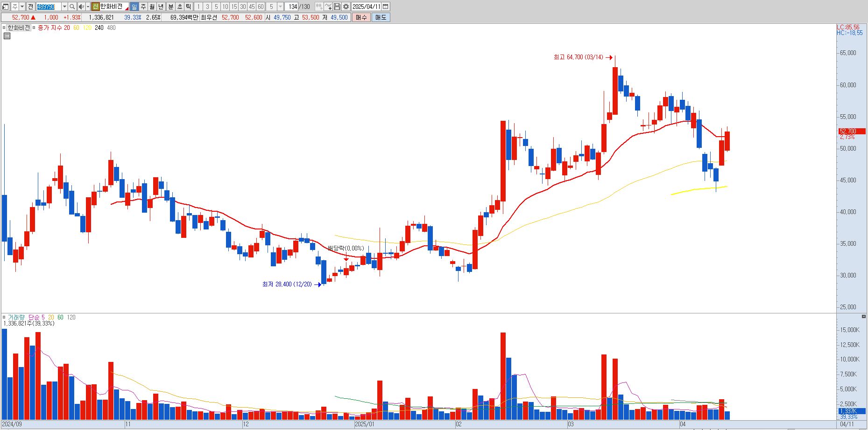This screenshot has height=430, width=868.
Task: Expand the interval value 5 dropdown arrow
Action: point(280,7)
